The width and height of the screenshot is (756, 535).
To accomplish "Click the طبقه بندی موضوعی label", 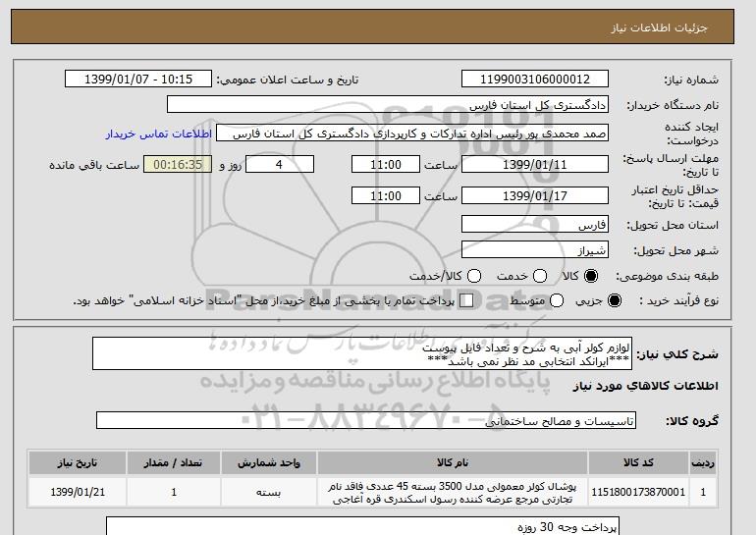I will pyautogui.click(x=668, y=276).
